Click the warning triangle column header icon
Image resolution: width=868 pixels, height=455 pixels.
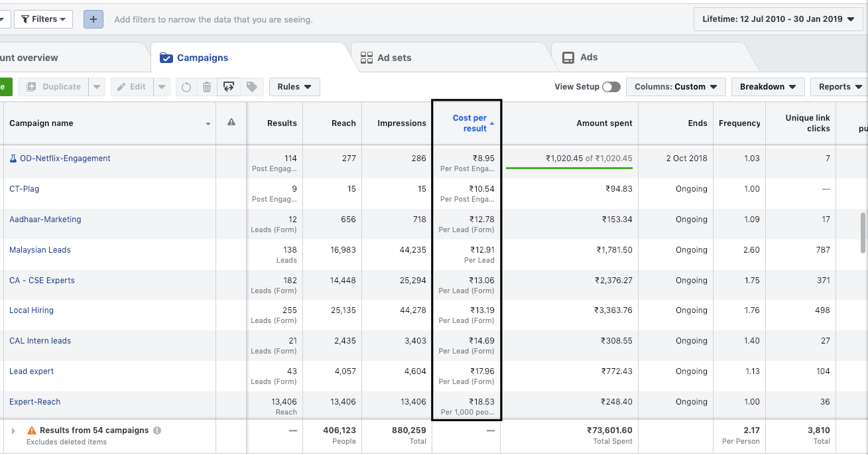tap(231, 122)
